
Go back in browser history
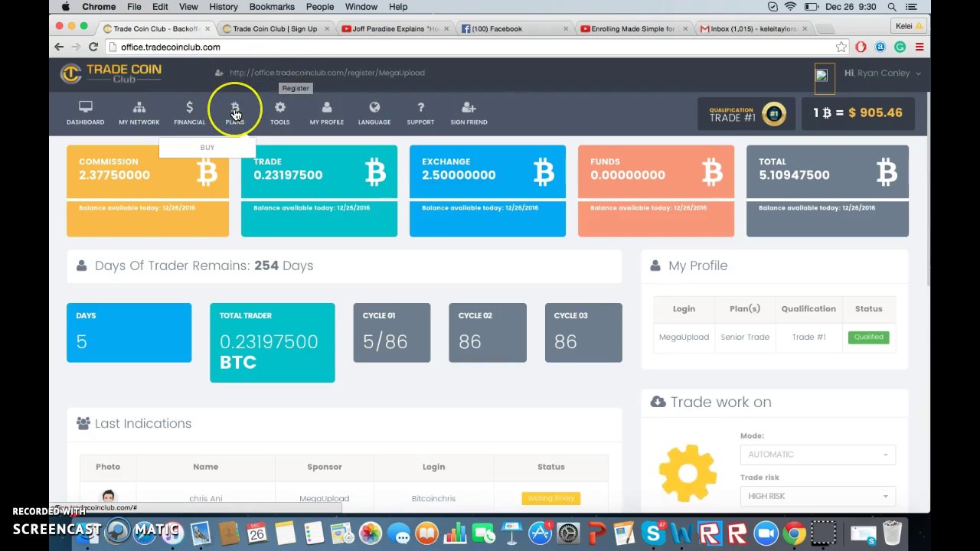pos(59,47)
